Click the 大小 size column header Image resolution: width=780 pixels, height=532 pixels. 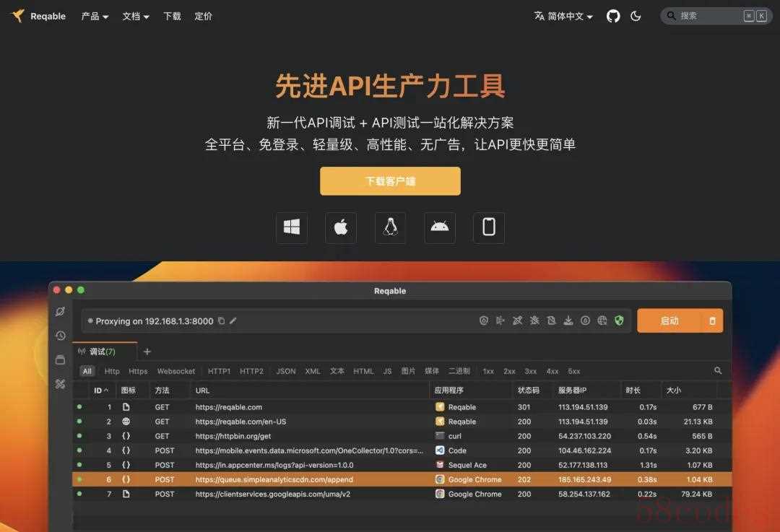point(674,391)
